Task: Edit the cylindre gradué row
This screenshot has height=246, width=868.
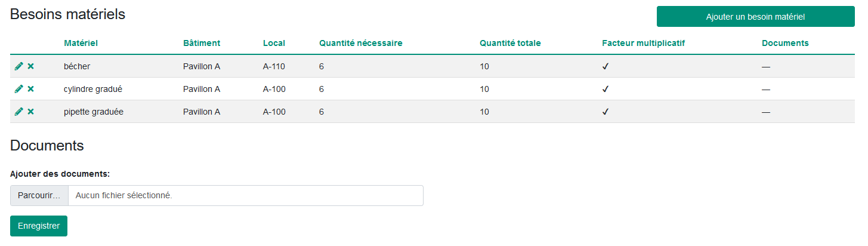Action: point(19,89)
